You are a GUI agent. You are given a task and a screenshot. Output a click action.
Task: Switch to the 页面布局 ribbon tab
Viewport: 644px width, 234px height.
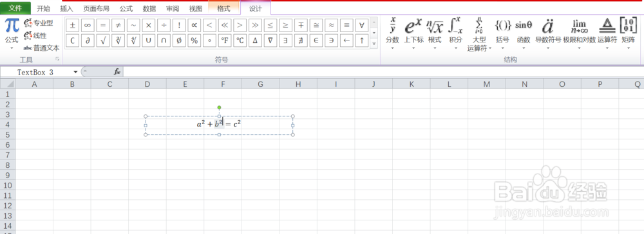coord(96,8)
